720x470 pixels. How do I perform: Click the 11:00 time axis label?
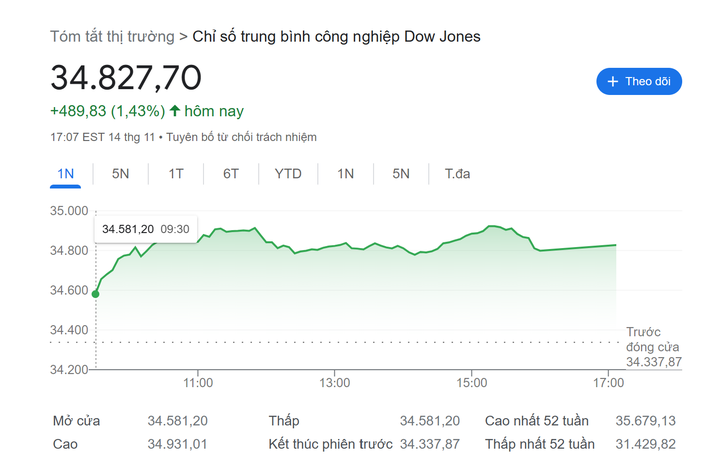pyautogui.click(x=198, y=383)
